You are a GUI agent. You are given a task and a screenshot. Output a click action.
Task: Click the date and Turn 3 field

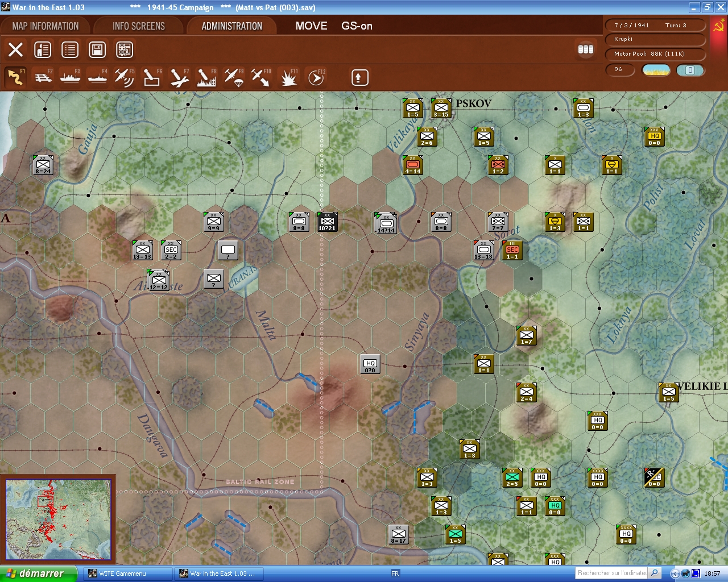click(655, 25)
